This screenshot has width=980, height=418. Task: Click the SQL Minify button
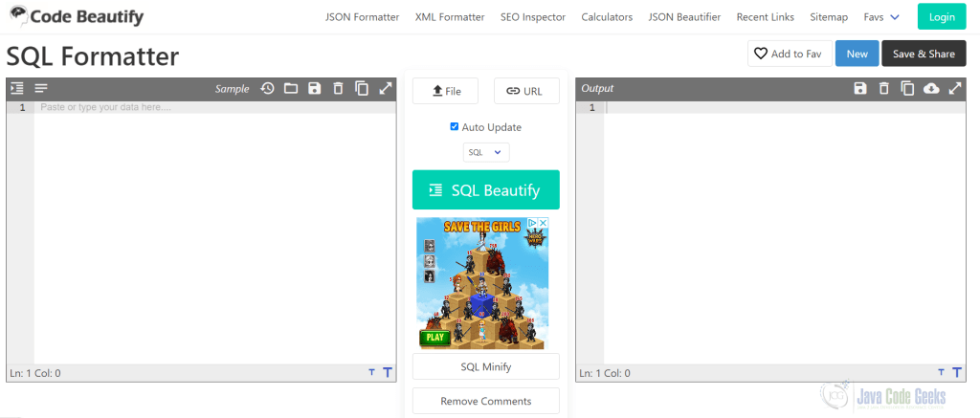pyautogui.click(x=486, y=366)
